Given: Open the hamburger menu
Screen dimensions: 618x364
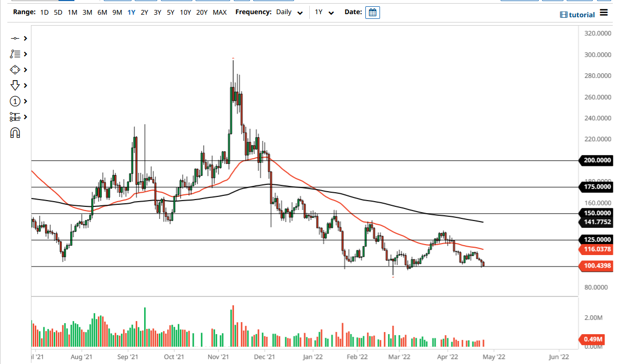Looking at the screenshot, I should tap(604, 13).
